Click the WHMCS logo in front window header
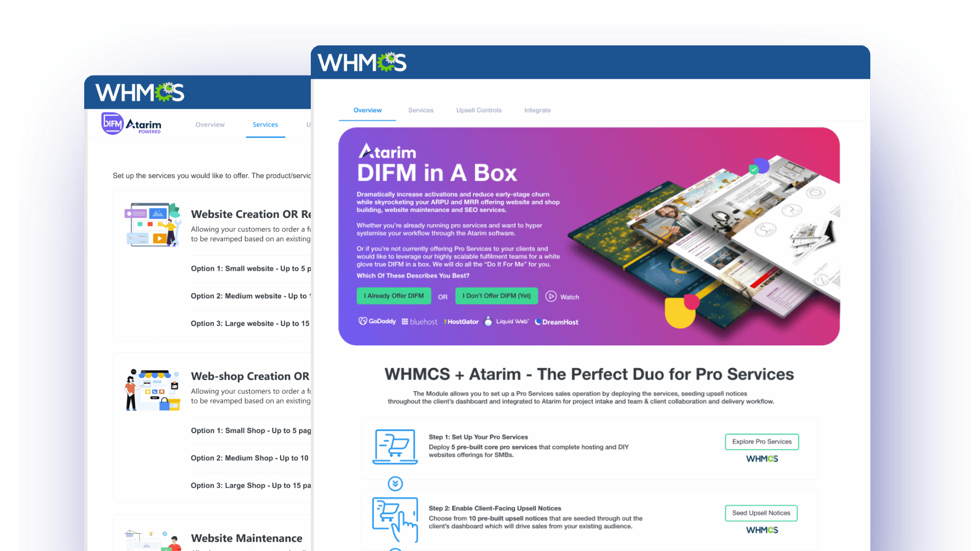 [362, 63]
